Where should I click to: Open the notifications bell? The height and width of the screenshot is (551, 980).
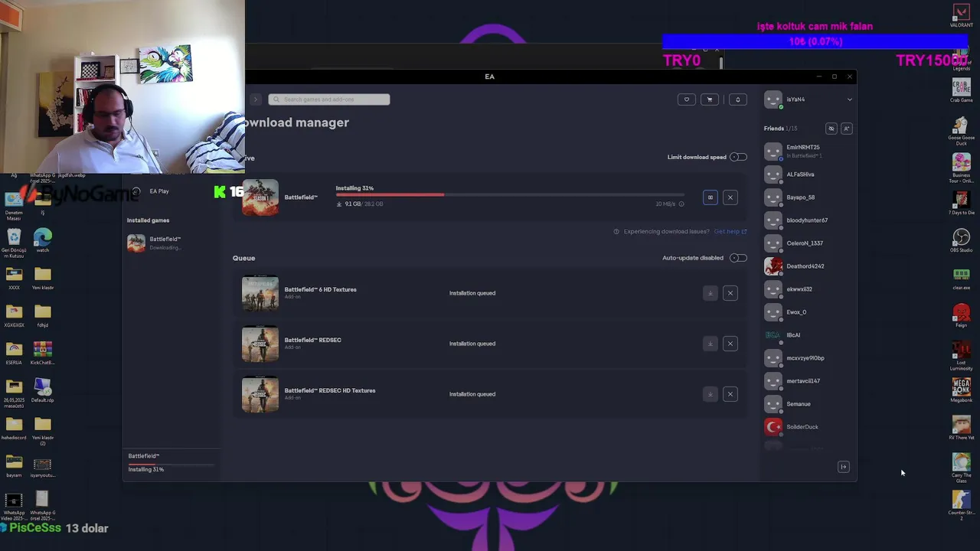tap(738, 99)
